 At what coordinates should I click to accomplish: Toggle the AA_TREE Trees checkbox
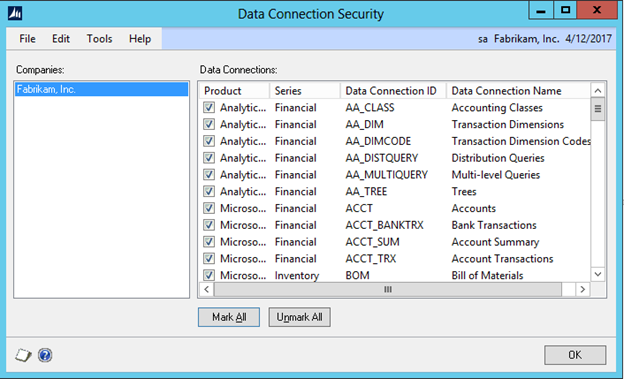tap(209, 191)
